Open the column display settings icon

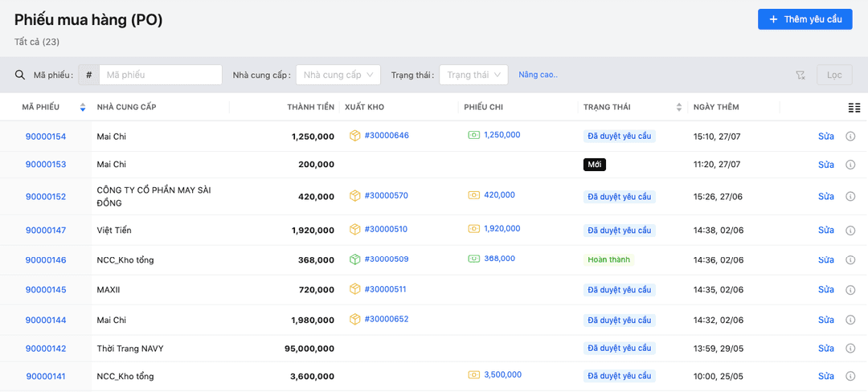coord(854,108)
